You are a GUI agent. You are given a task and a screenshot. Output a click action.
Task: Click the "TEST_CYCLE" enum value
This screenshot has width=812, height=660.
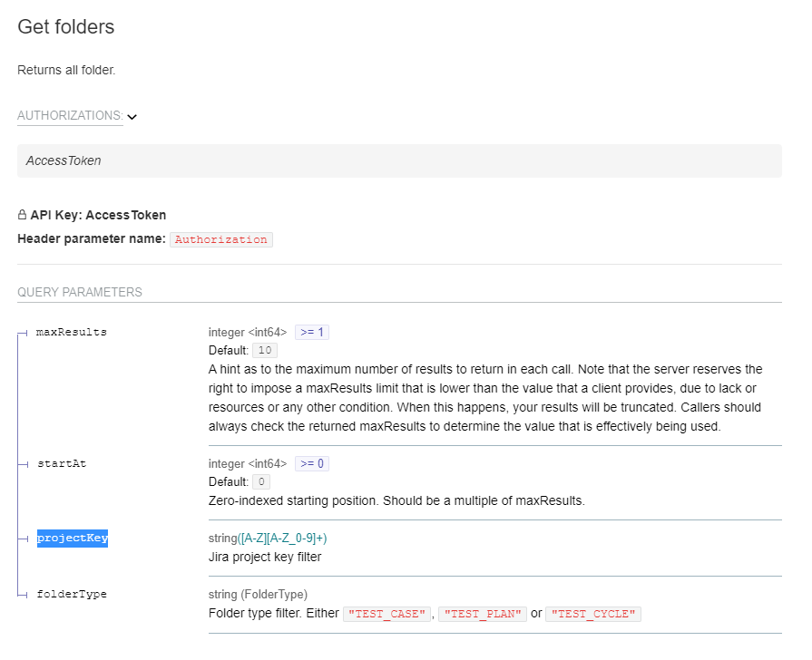tap(593, 614)
